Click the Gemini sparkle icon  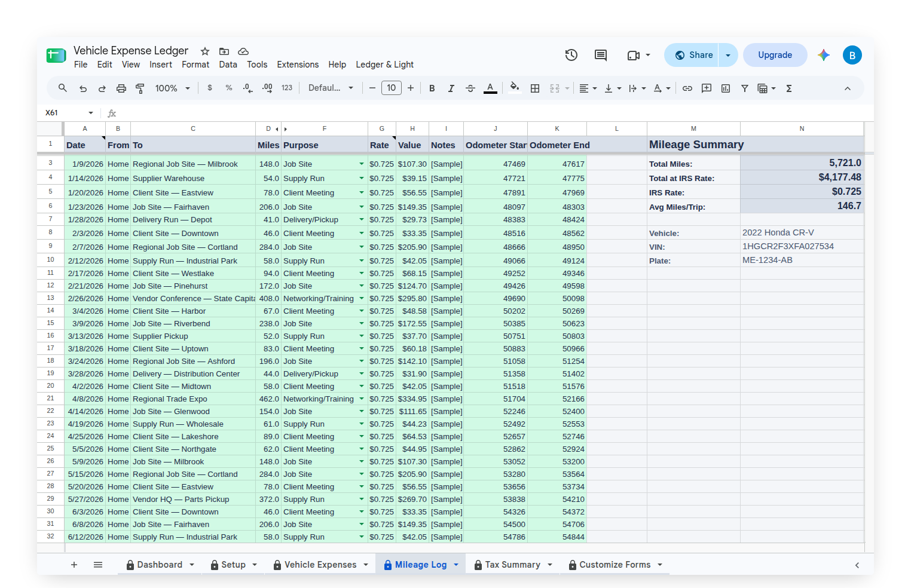(824, 55)
